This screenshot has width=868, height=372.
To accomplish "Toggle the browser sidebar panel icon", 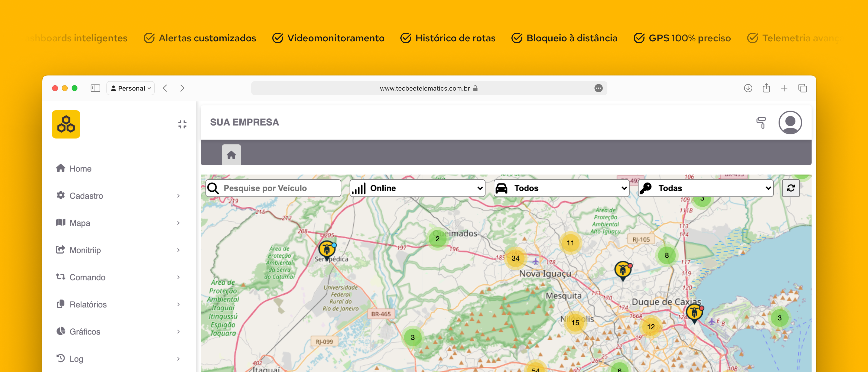I will (x=95, y=88).
